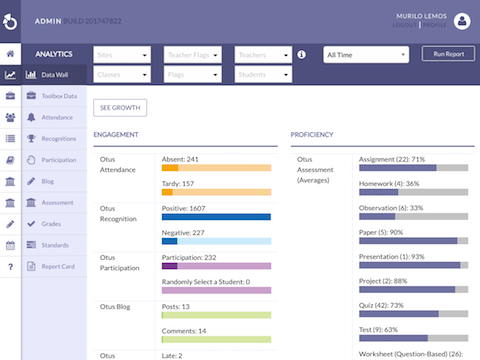
Task: Click the "Negative: 227" label
Action: point(183,233)
